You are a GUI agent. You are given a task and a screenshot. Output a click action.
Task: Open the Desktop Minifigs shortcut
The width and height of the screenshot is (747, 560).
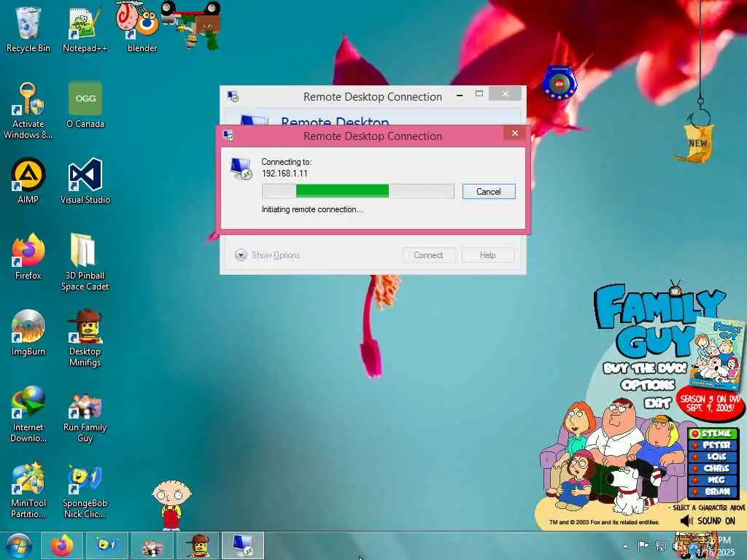[x=85, y=338]
